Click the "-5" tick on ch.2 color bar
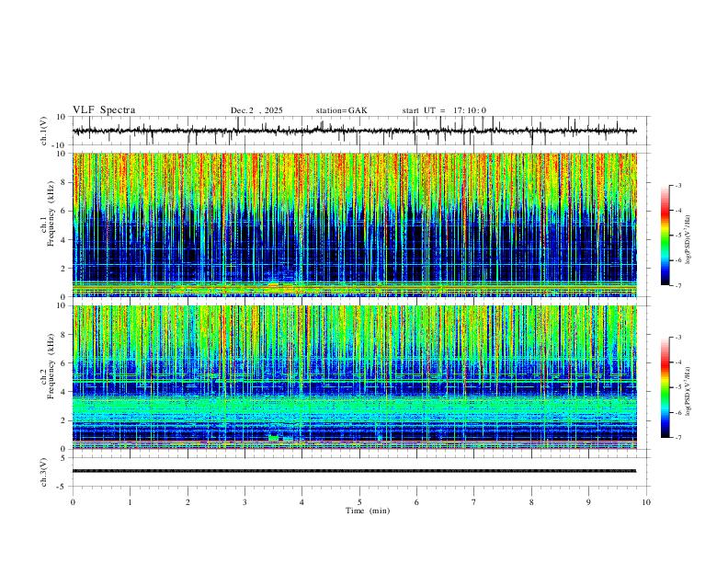 [678, 387]
